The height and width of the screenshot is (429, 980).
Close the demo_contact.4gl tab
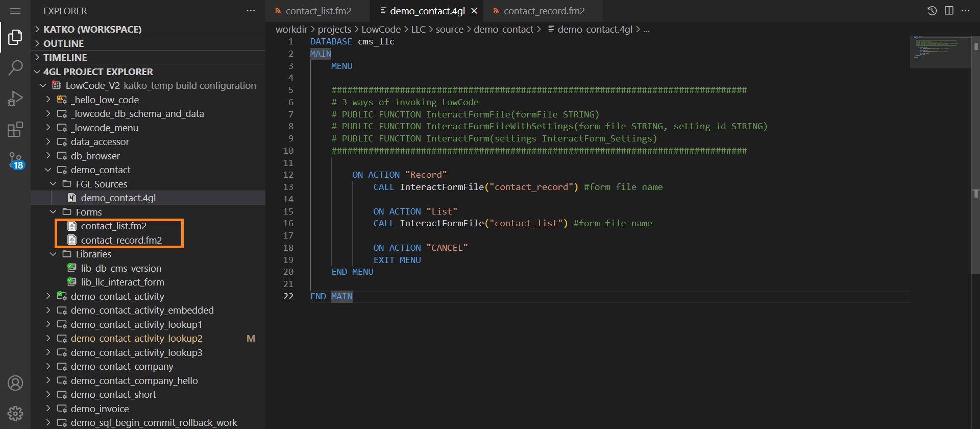pyautogui.click(x=474, y=11)
